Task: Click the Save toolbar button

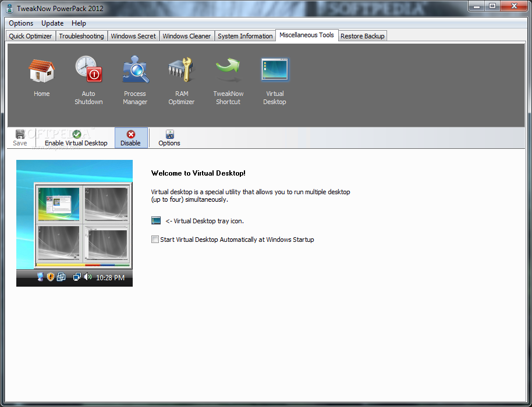Action: pyautogui.click(x=20, y=138)
